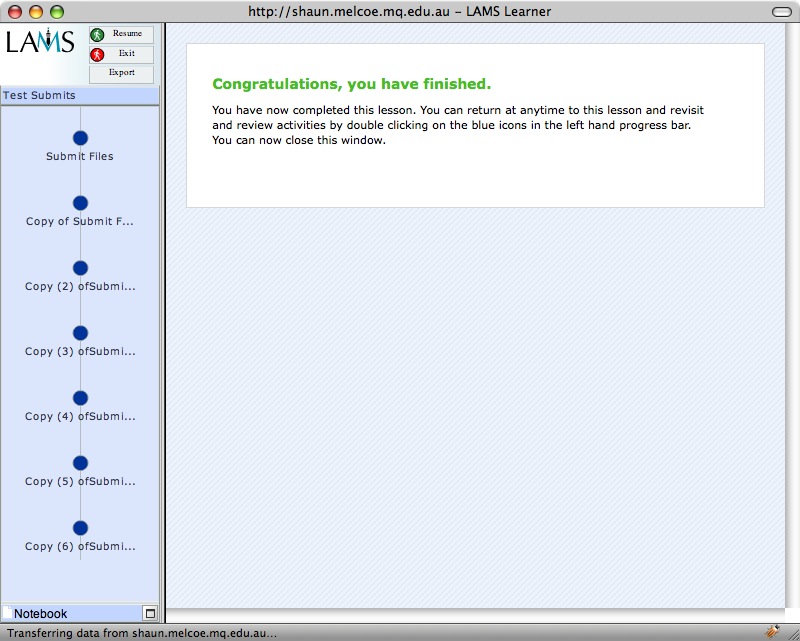
Task: Click the red Exit walking-figure icon
Action: (97, 54)
